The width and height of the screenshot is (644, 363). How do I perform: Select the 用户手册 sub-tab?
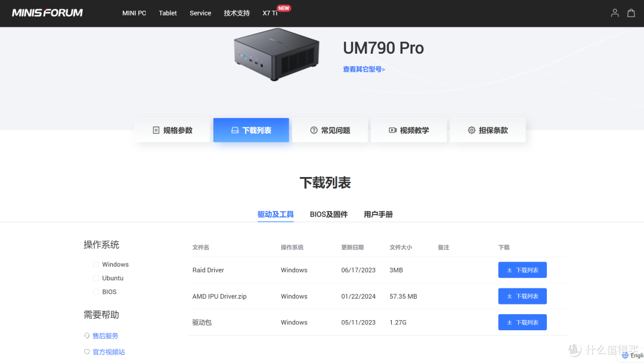(378, 215)
